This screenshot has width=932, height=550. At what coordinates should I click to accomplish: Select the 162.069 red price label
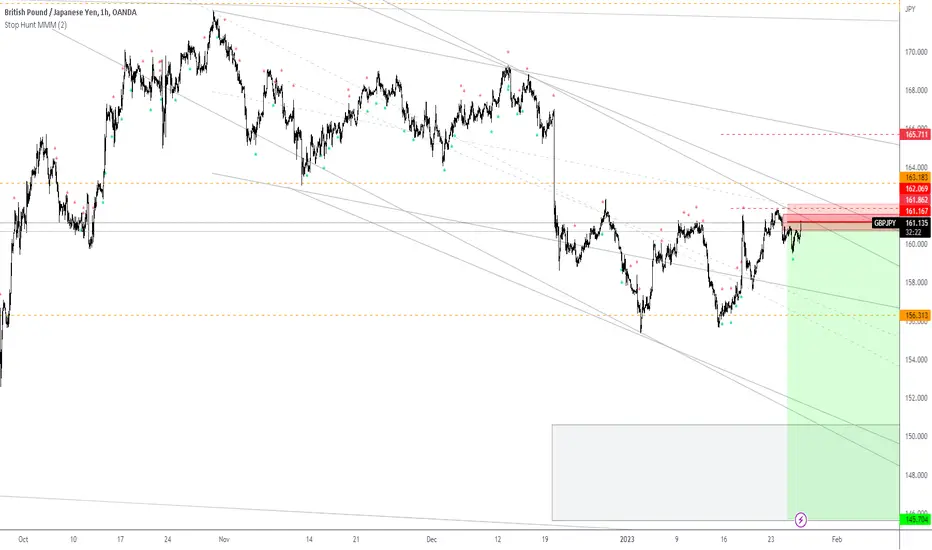917,189
